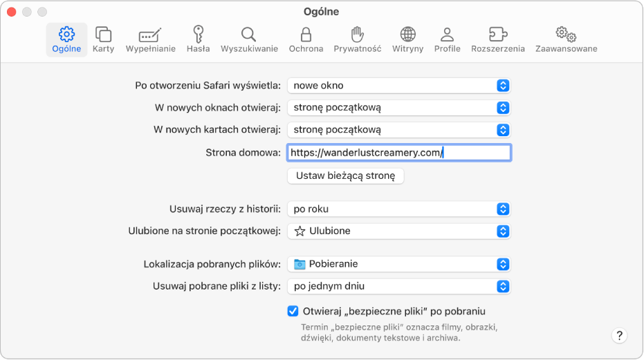The image size is (644, 360).
Task: Open the Rozszerzenia puzzle piece pane
Action: (x=497, y=39)
